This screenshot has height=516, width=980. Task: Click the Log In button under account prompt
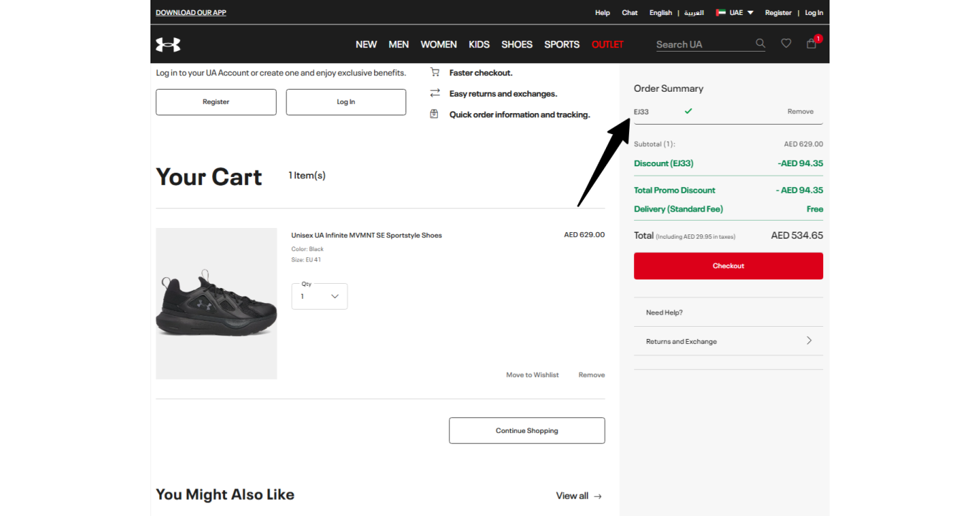[346, 102]
